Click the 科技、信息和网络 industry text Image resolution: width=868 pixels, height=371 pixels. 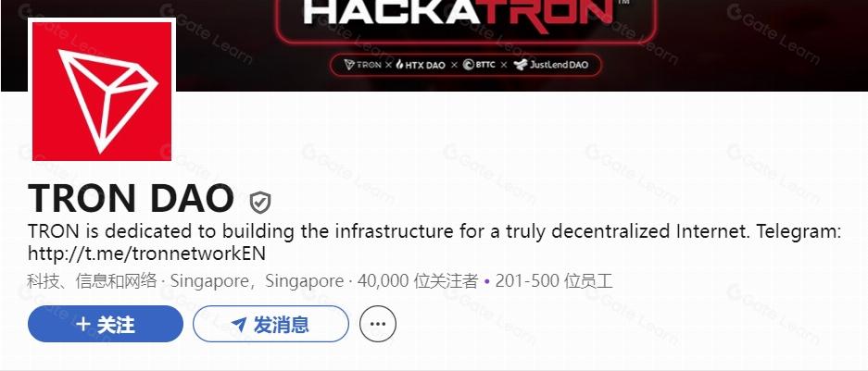tap(93, 281)
